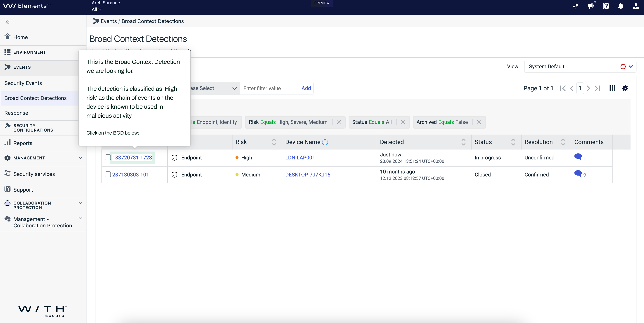Go to Reports in sidebar menu

pyautogui.click(x=23, y=143)
